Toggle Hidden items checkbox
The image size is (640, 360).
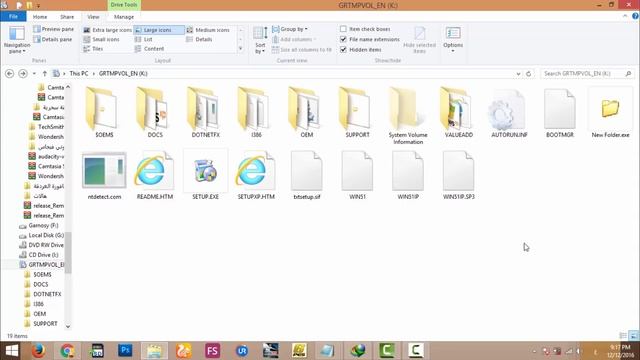click(x=361, y=49)
